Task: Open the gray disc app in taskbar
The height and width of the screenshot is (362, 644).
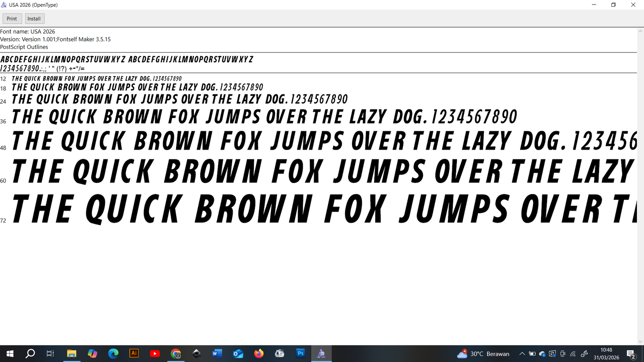Action: tap(279, 354)
